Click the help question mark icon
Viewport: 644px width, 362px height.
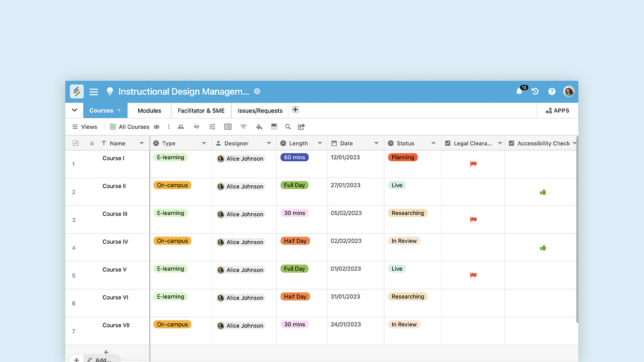pos(552,91)
